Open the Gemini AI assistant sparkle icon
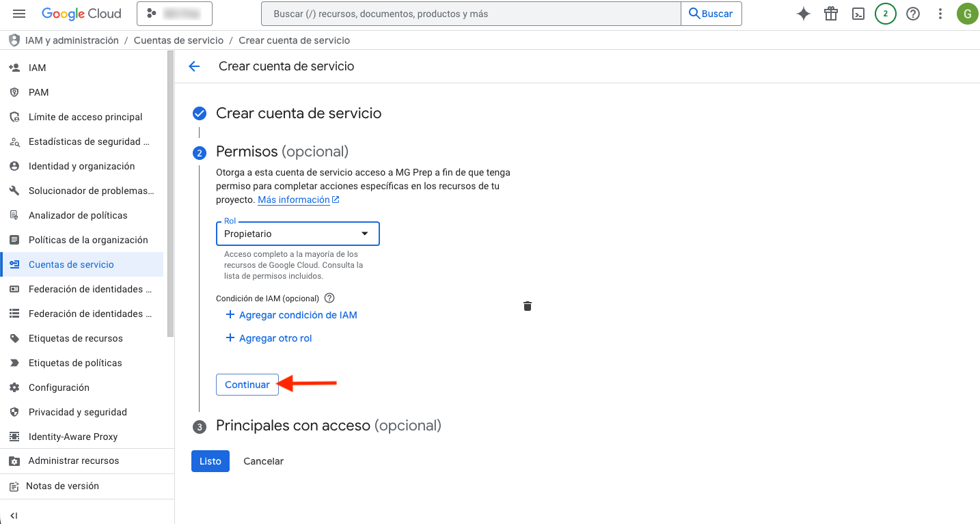 coord(804,14)
